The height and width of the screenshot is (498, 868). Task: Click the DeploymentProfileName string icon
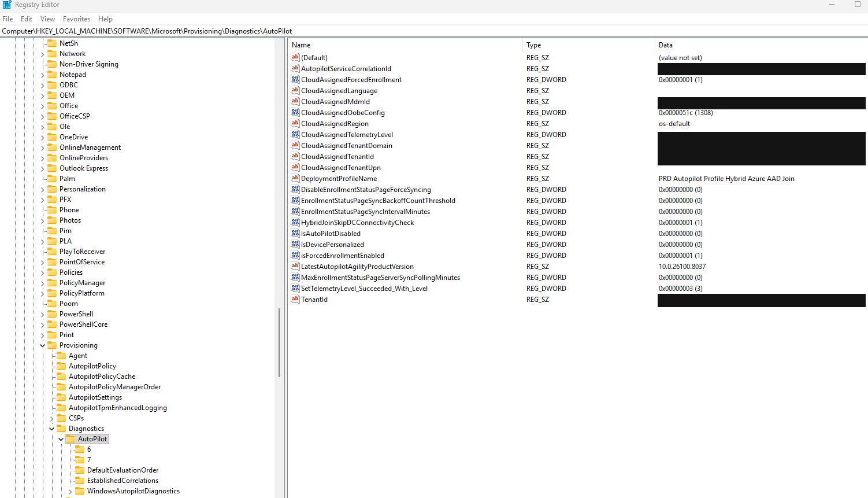(x=295, y=178)
